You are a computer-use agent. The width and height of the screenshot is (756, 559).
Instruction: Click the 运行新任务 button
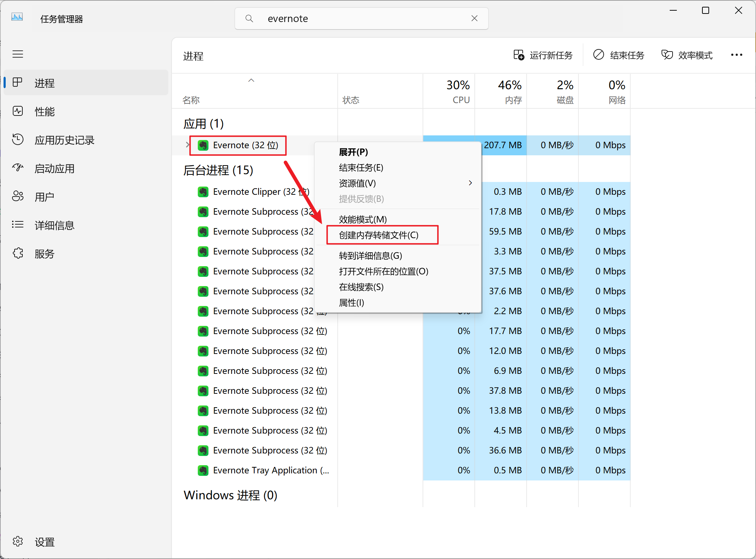coord(543,55)
